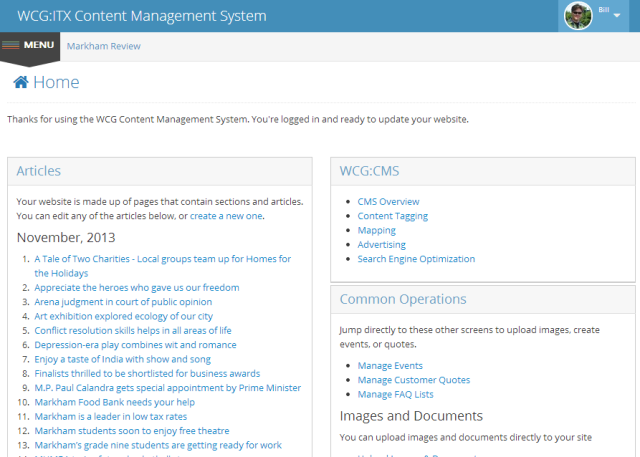
Task: Go to the Mapping link
Action: 376,230
